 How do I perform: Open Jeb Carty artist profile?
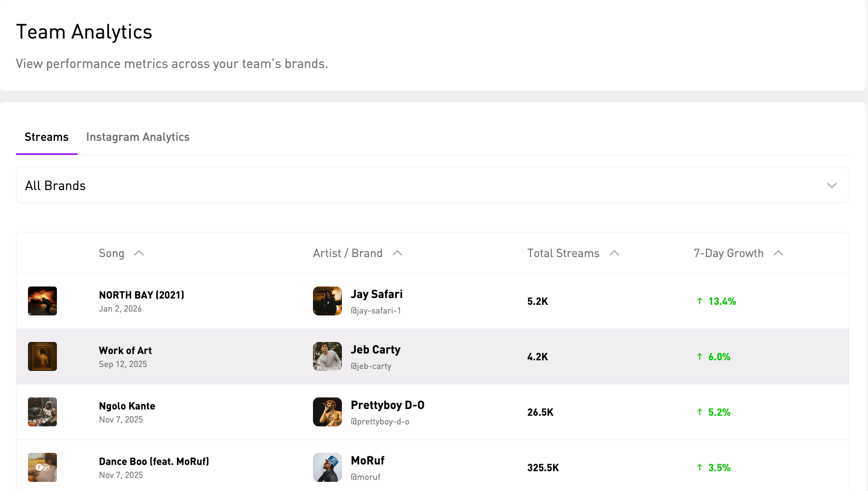pyautogui.click(x=376, y=350)
